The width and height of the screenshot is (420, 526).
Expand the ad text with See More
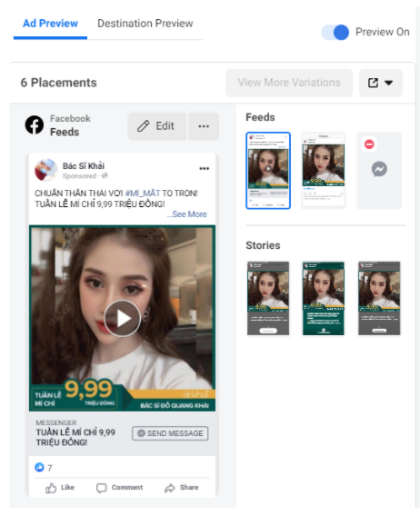tap(187, 214)
